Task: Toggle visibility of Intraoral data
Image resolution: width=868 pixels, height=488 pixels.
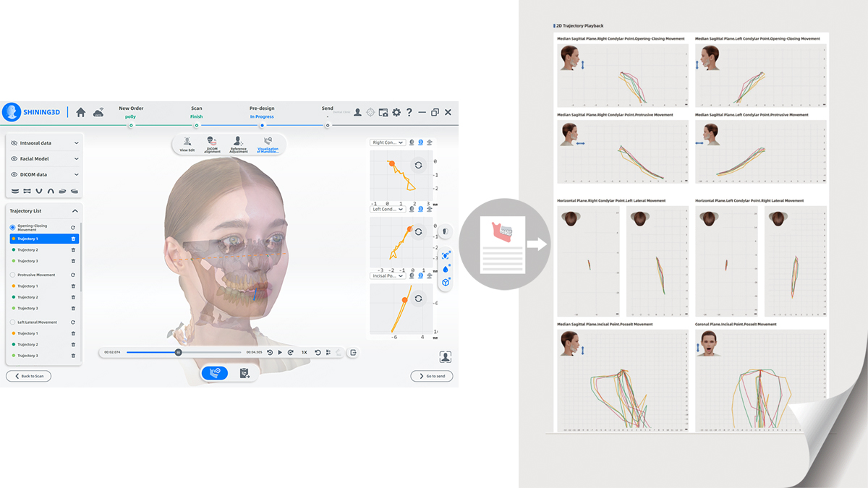Action: click(x=14, y=143)
